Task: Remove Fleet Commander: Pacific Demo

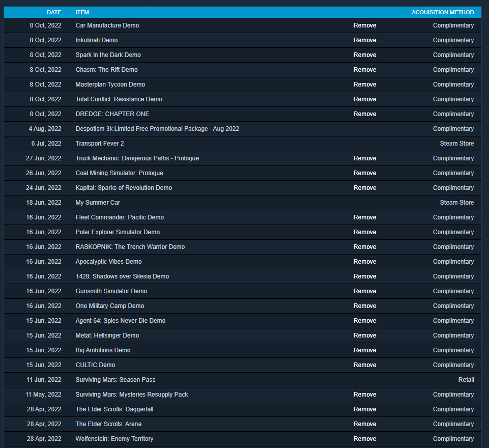Action: (x=364, y=217)
